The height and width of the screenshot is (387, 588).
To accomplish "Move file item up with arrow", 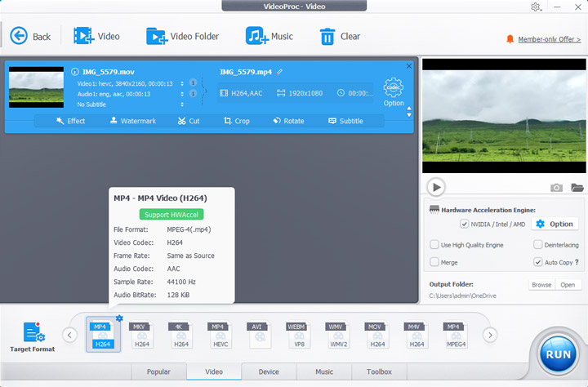I will coord(409,109).
